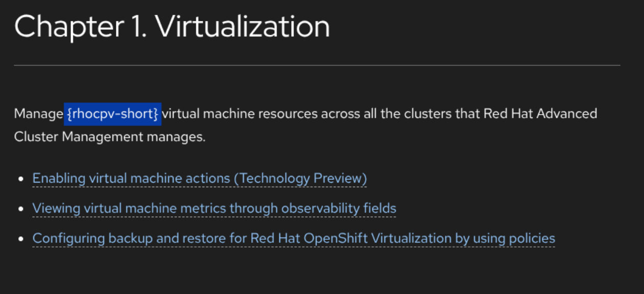Click the word "Virtualization" in the heading

coord(243,27)
